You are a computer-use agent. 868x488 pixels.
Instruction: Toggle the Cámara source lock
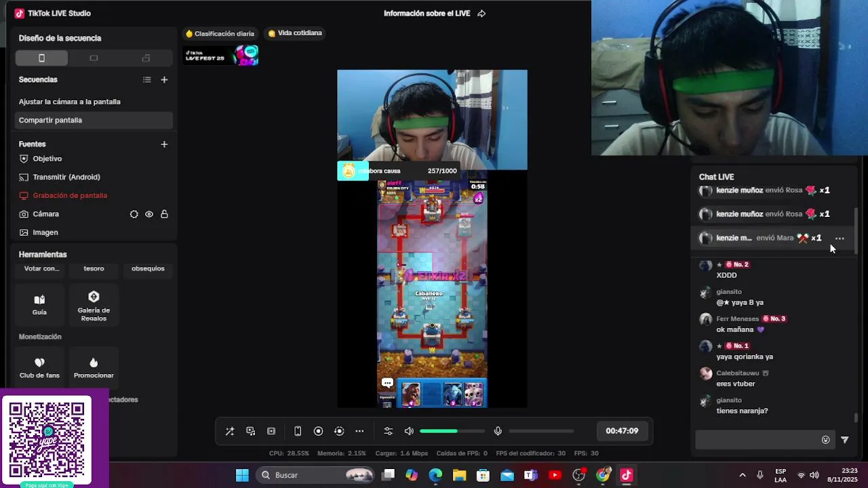pos(164,214)
